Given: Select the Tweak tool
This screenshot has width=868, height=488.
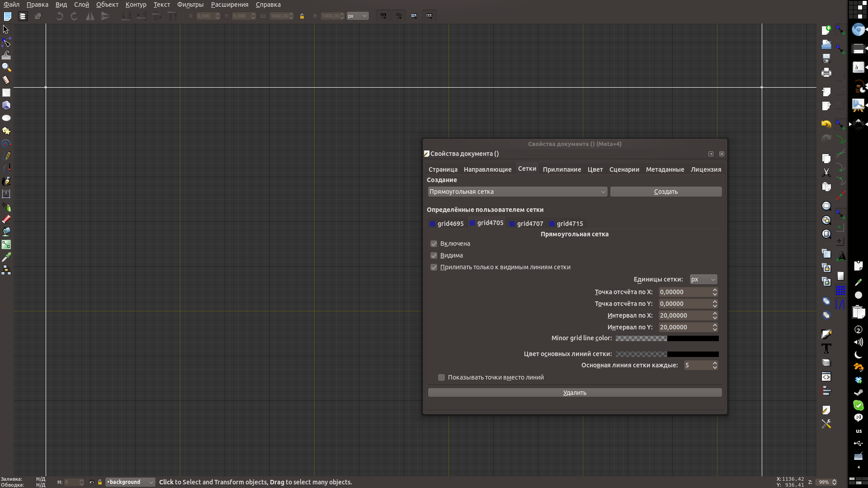Looking at the screenshot, I should [x=6, y=55].
